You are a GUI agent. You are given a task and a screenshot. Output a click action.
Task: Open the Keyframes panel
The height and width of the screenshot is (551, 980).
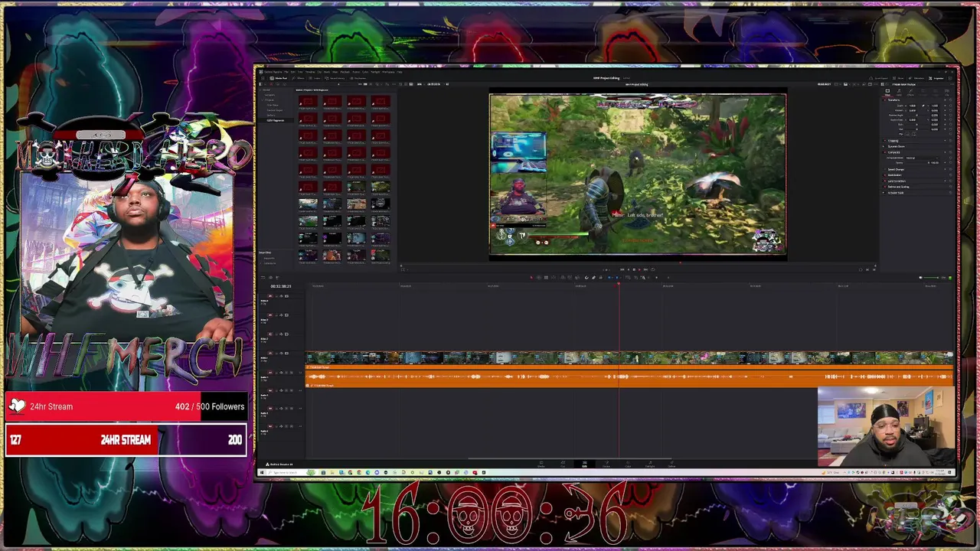[358, 78]
